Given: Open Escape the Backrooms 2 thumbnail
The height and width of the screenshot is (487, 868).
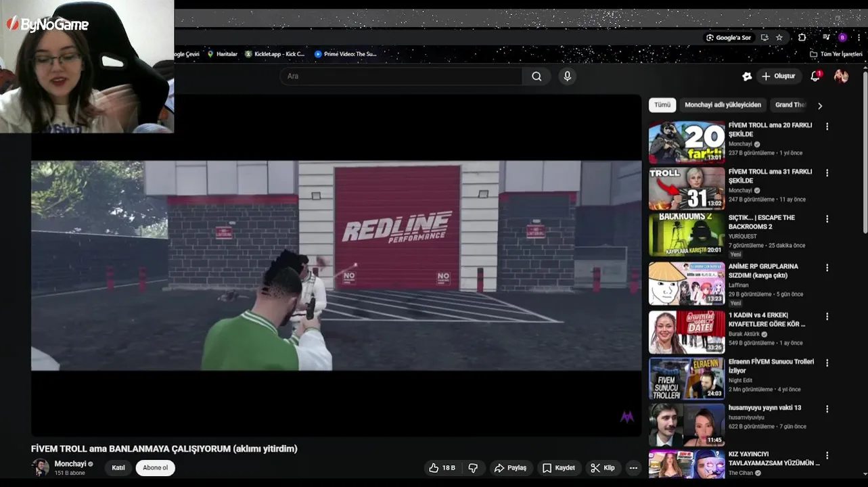Looking at the screenshot, I should click(687, 235).
